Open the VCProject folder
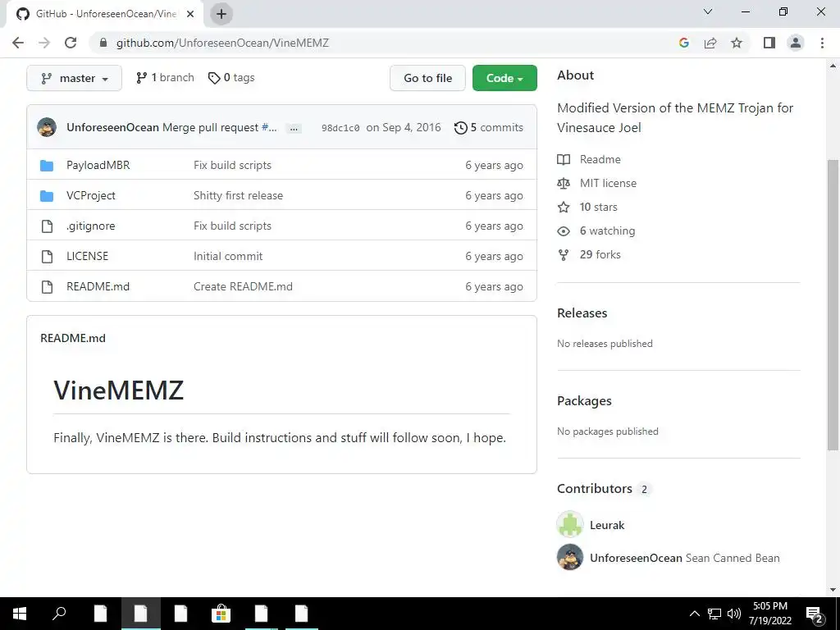This screenshot has height=630, width=840. pos(90,195)
